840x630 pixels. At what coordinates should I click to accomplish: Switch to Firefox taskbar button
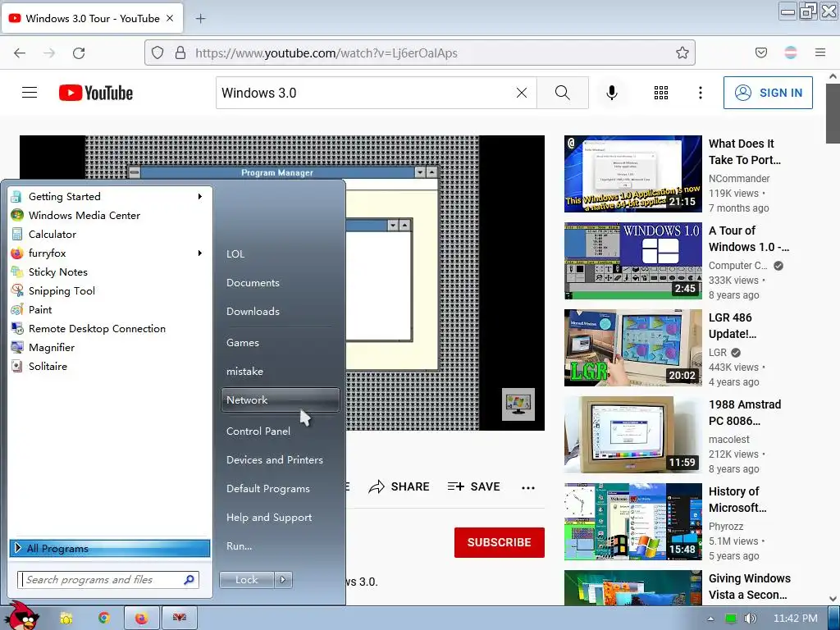141,619
